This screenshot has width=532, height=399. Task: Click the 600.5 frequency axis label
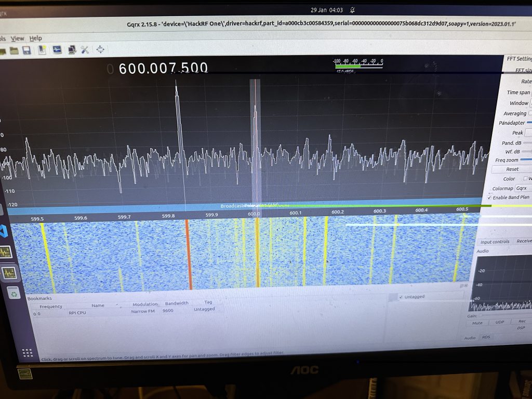(462, 209)
